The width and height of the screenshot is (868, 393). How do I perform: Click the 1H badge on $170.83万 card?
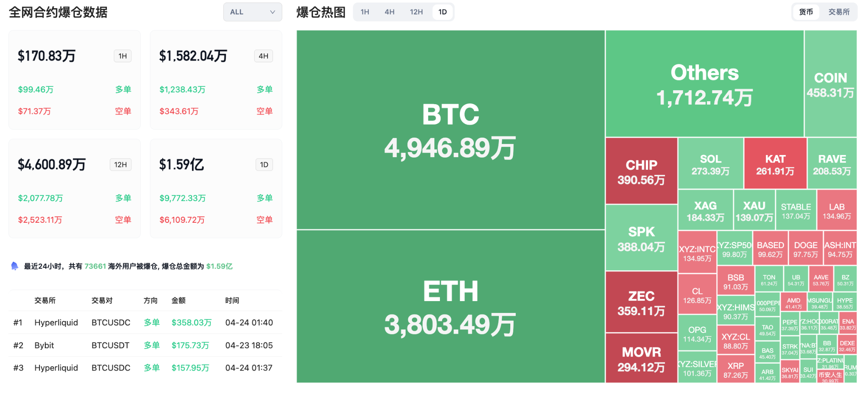tap(122, 56)
